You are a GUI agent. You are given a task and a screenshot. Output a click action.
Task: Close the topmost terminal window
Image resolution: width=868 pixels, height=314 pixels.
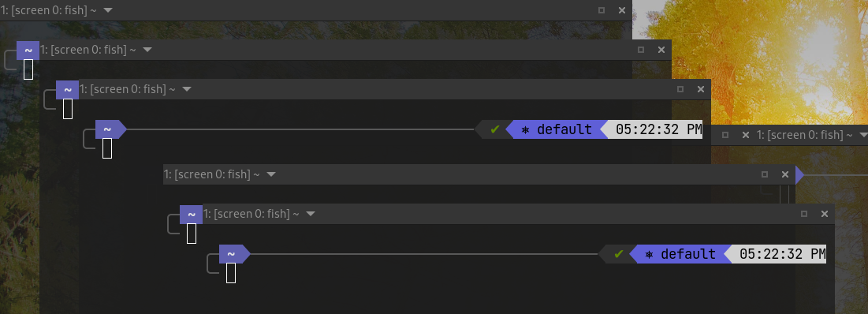622,10
